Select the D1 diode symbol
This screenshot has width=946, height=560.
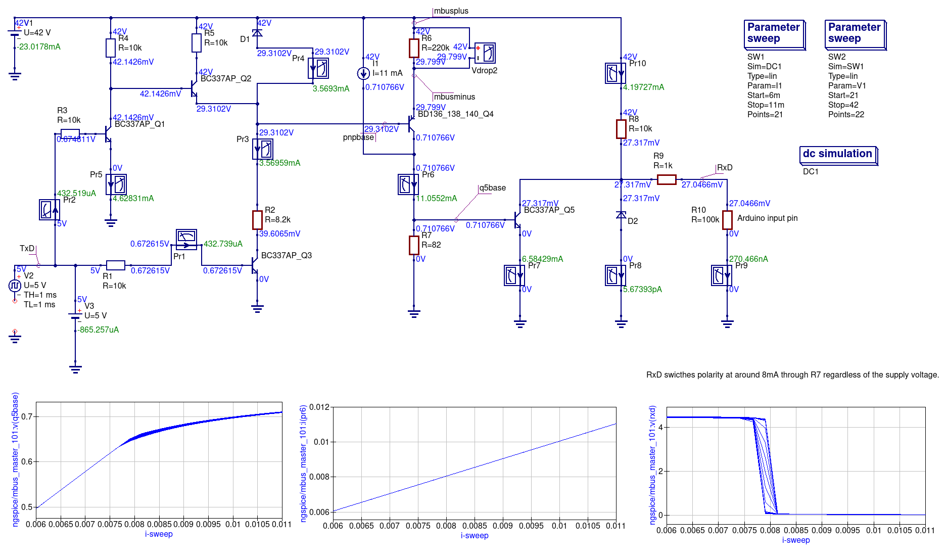(257, 33)
